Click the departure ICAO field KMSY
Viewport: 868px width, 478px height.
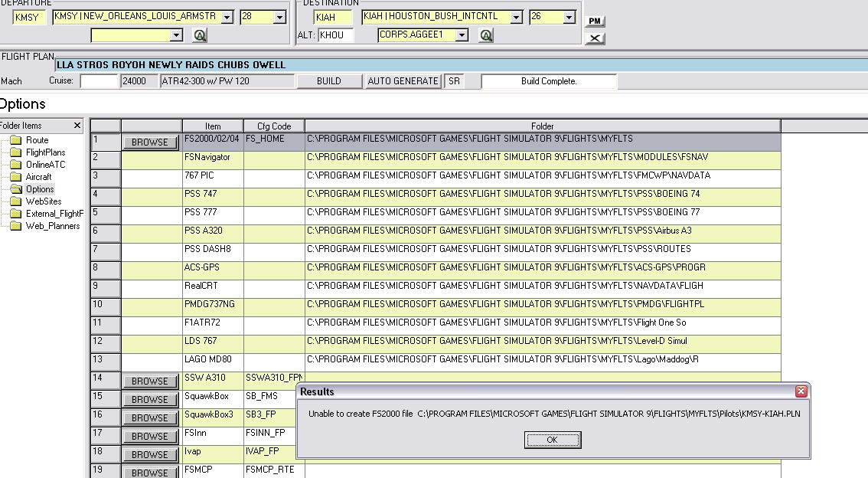pos(29,17)
